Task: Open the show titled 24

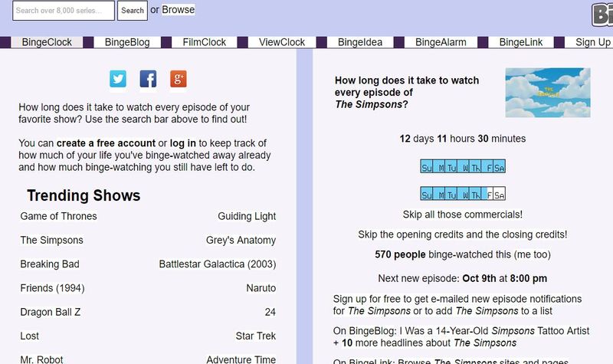Action: 270,312
